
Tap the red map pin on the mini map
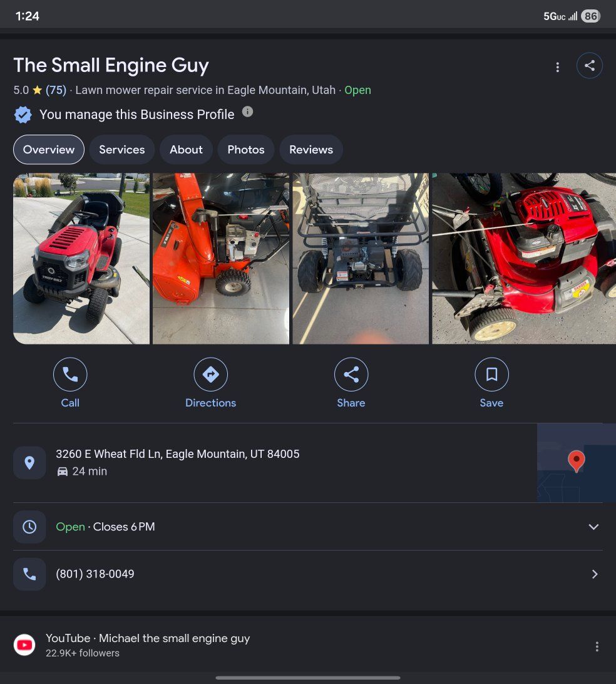coord(577,461)
